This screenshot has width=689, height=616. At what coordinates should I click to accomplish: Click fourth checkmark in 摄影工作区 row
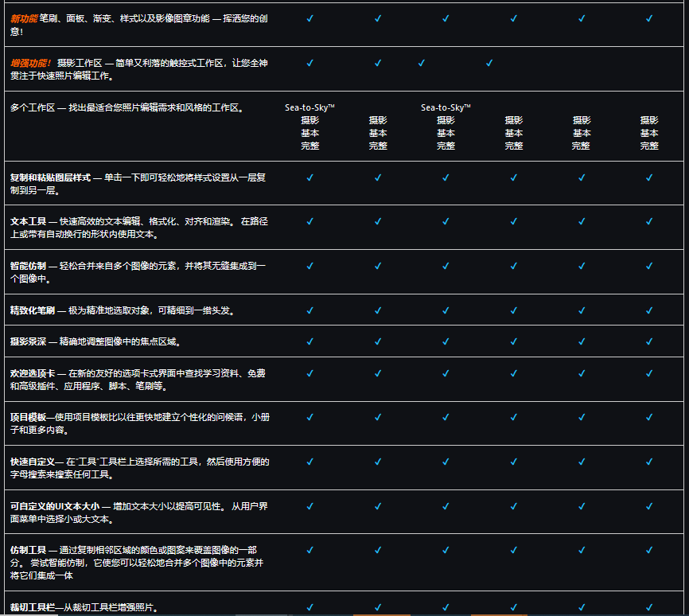tap(489, 63)
